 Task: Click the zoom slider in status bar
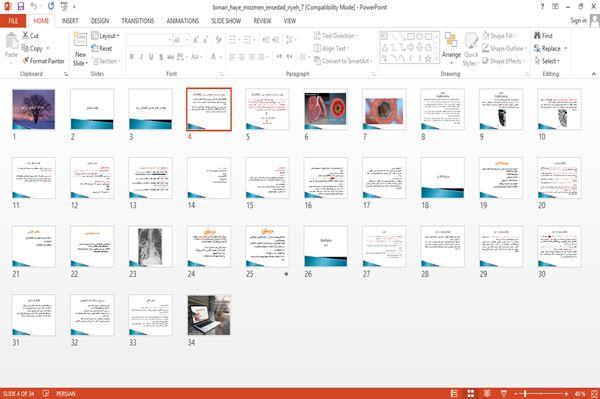point(541,393)
